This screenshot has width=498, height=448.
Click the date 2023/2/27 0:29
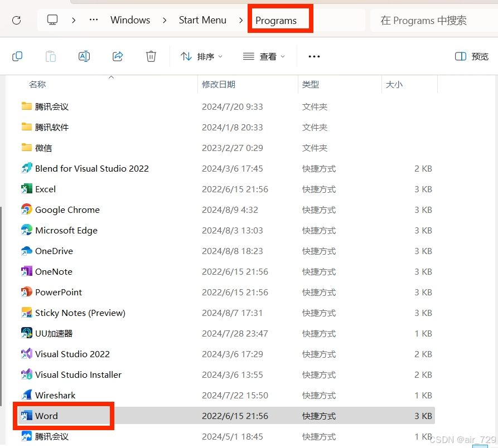[x=233, y=148]
